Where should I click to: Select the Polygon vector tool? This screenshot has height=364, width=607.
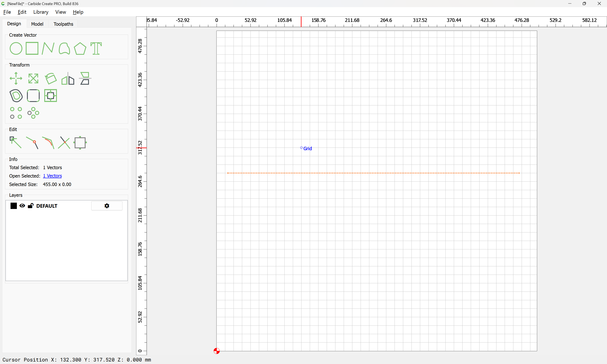[x=80, y=48]
